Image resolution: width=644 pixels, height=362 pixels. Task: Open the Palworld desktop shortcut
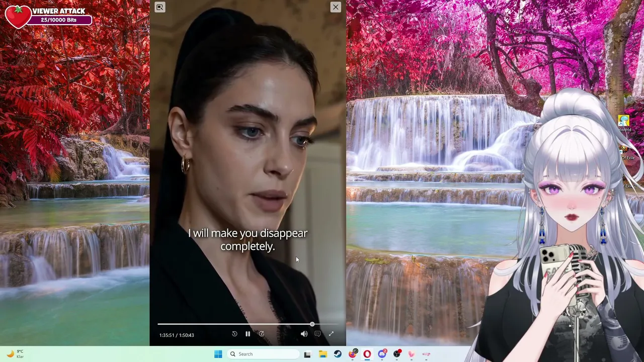(624, 124)
